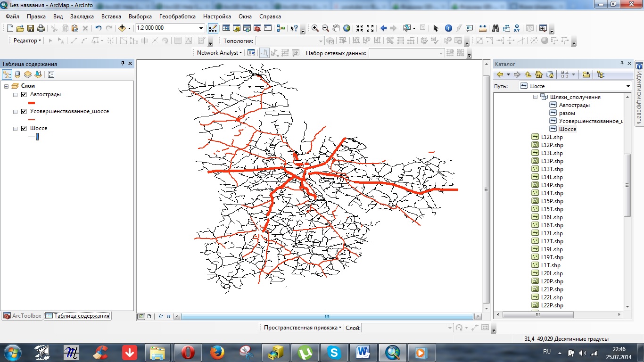
Task: Open the Геообработка menu
Action: (177, 16)
